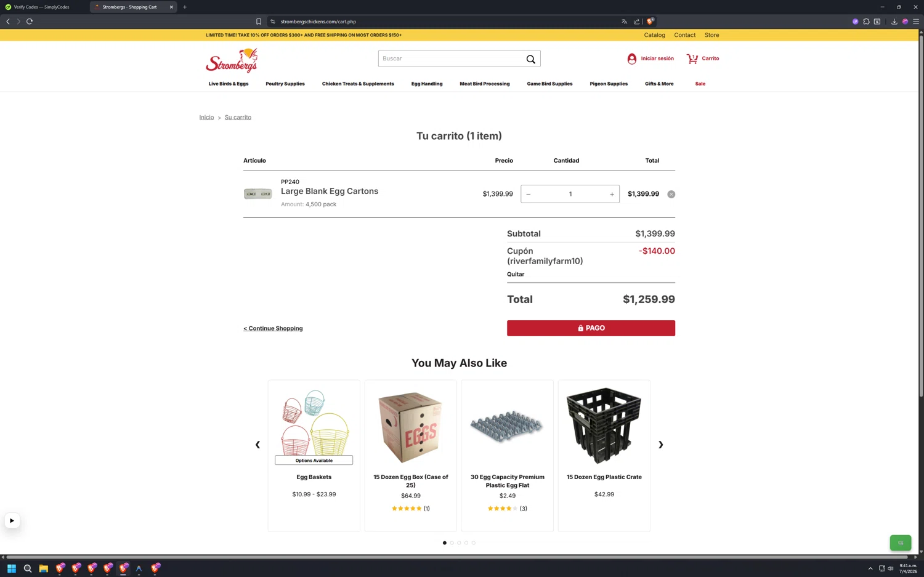
Task: Switch to Verify Codes SimplyCodes tab
Action: (x=42, y=7)
